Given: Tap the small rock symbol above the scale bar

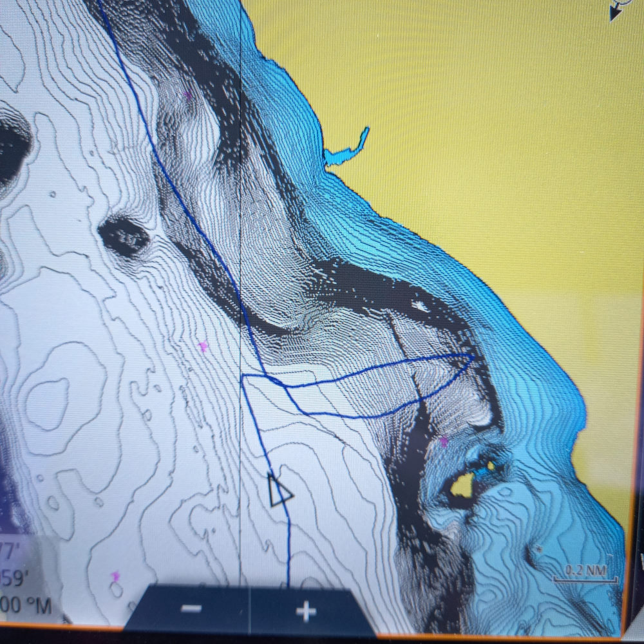Looking at the screenshot, I should point(539,549).
